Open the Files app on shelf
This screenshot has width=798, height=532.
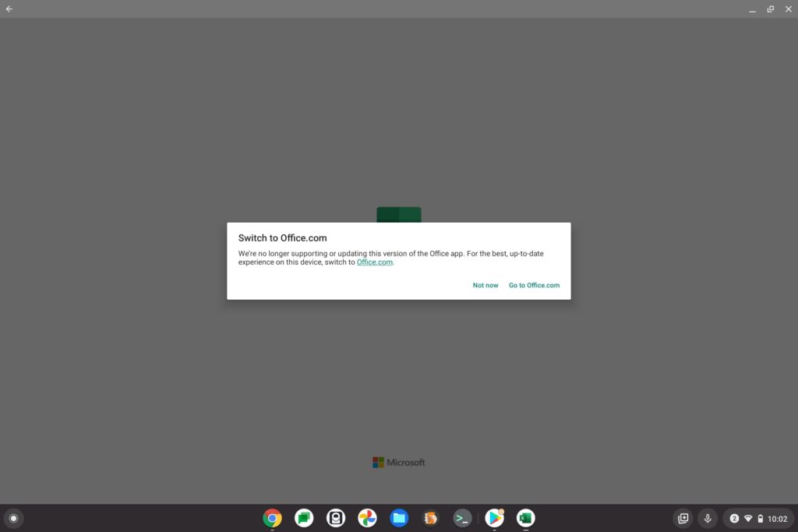coord(399,518)
